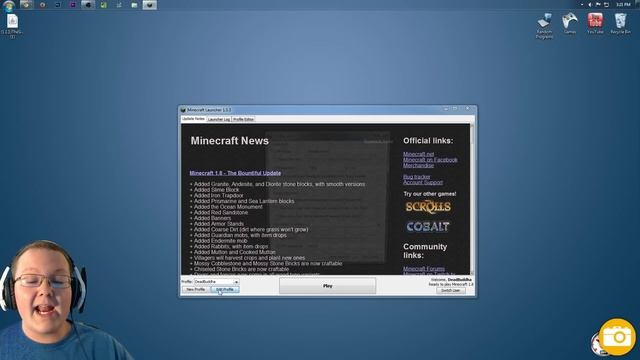Switch to the Launcher Log tab

(x=219, y=119)
